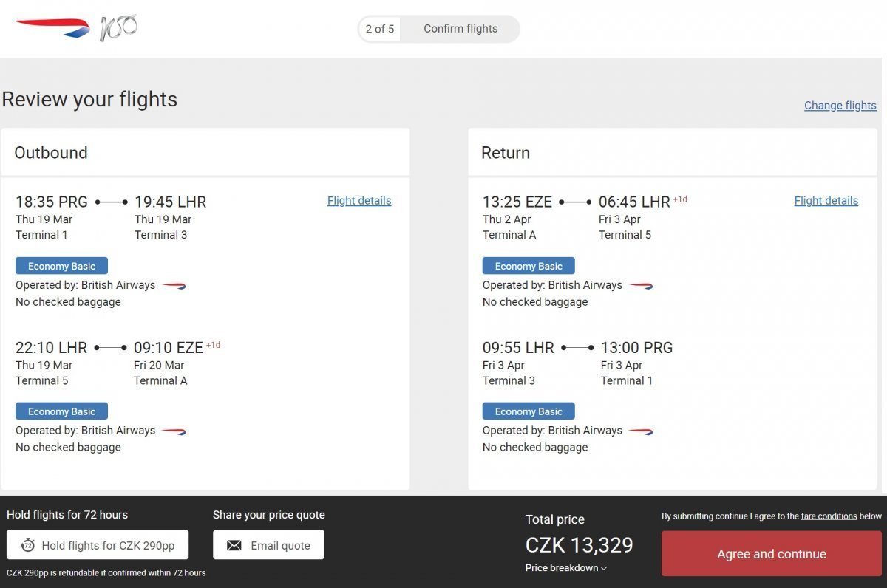Select the Economy Basic badge for 18:35 PRG flight
887x588 pixels.
coord(61,266)
